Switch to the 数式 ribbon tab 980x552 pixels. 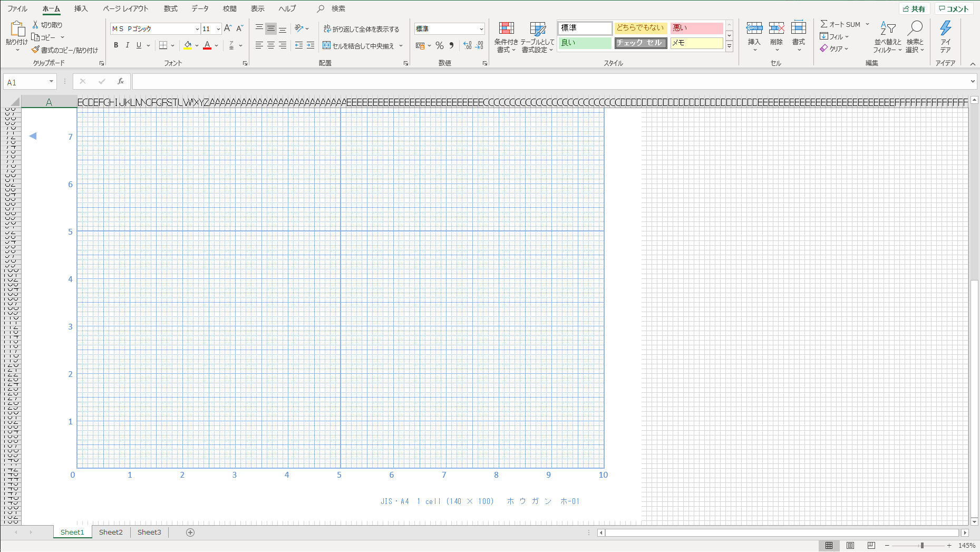(171, 8)
